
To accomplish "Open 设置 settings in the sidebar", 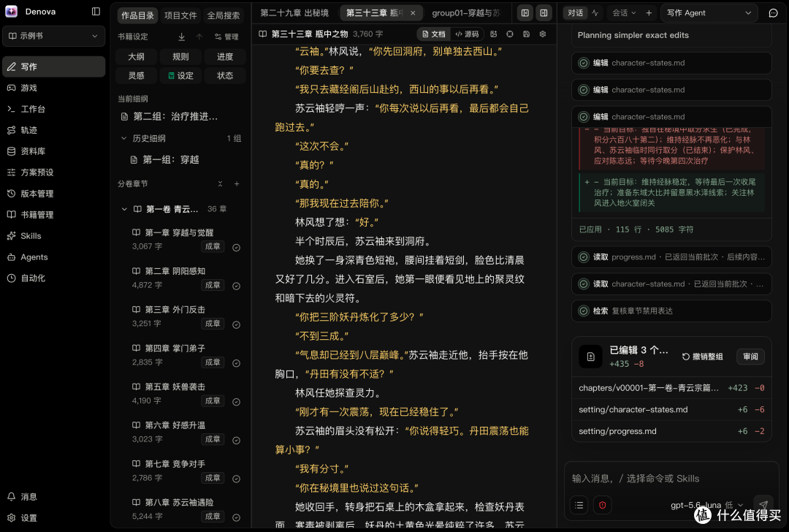I will coord(54,517).
